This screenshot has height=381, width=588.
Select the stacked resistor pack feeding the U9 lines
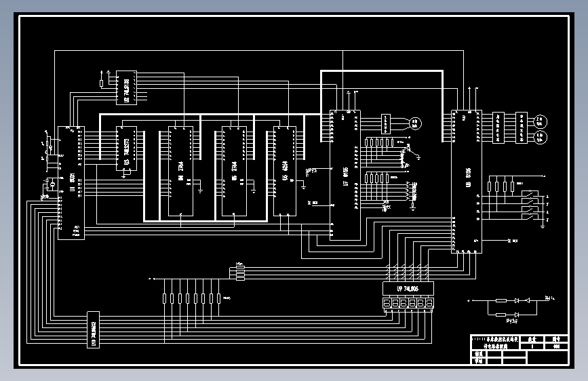click(x=240, y=273)
